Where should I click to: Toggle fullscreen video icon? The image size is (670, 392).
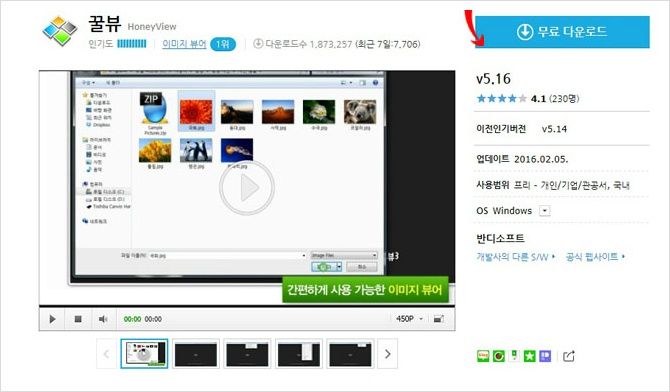pyautogui.click(x=439, y=319)
